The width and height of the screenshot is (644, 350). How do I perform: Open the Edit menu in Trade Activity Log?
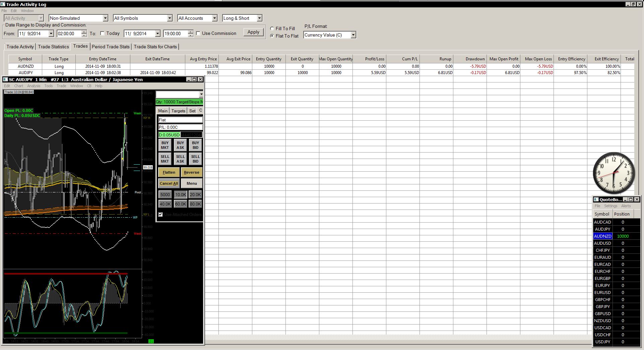tap(14, 11)
